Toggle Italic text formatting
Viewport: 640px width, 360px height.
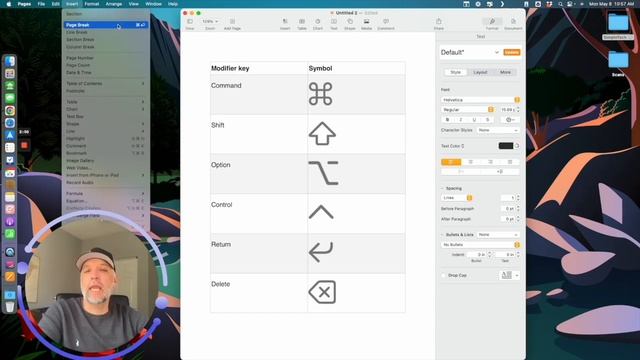click(461, 120)
